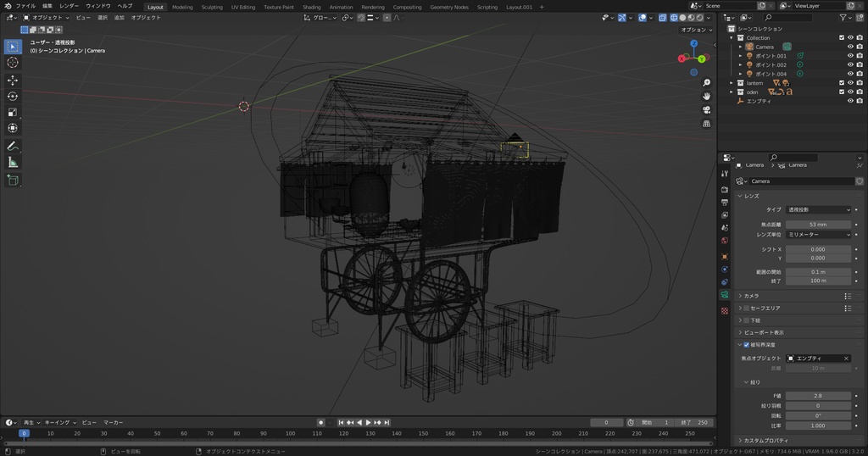This screenshot has width=868, height=456.
Task: Select the Rotate tool in the toolbar
Action: (13, 96)
